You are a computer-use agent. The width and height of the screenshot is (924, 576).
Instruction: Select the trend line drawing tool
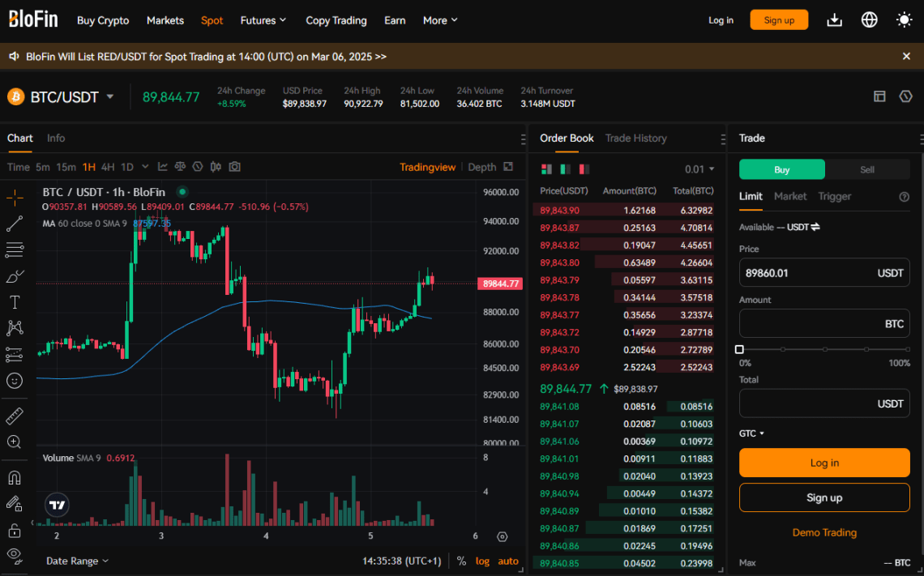click(15, 224)
